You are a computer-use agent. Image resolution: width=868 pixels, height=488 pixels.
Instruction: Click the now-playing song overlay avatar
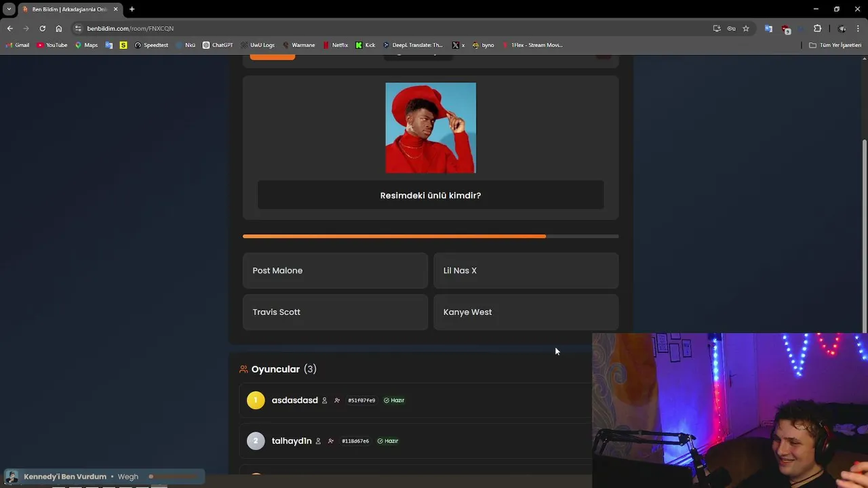[x=12, y=476]
